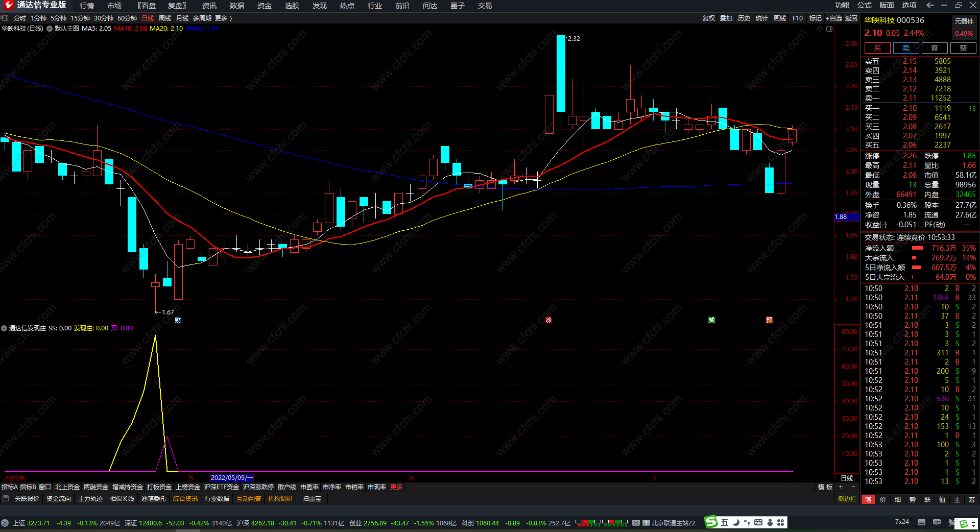980x532 pixels.
Task: Open the 选股 menu tab
Action: (x=292, y=6)
